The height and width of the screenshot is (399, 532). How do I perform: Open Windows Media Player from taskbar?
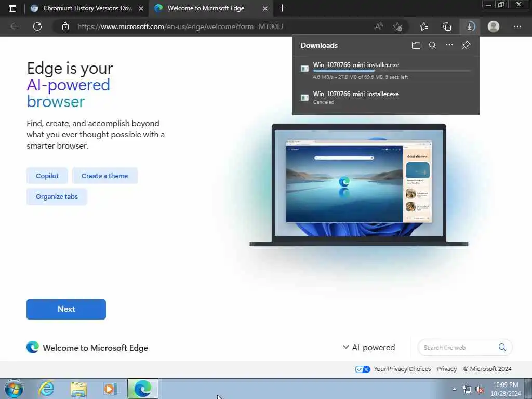(x=110, y=389)
